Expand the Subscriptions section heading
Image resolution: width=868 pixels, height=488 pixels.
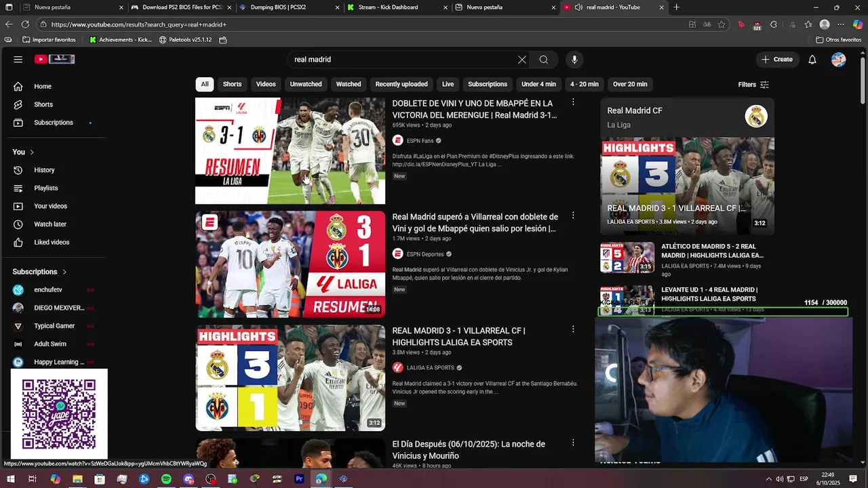(x=40, y=272)
